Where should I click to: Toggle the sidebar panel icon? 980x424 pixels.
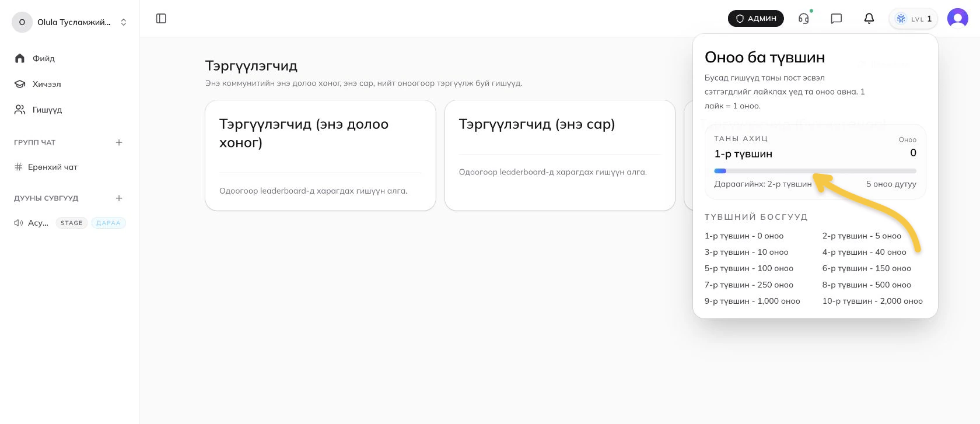[x=162, y=19]
